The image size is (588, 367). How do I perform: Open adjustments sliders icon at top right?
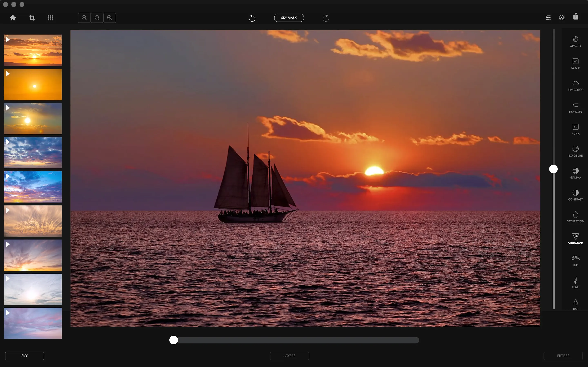(548, 18)
